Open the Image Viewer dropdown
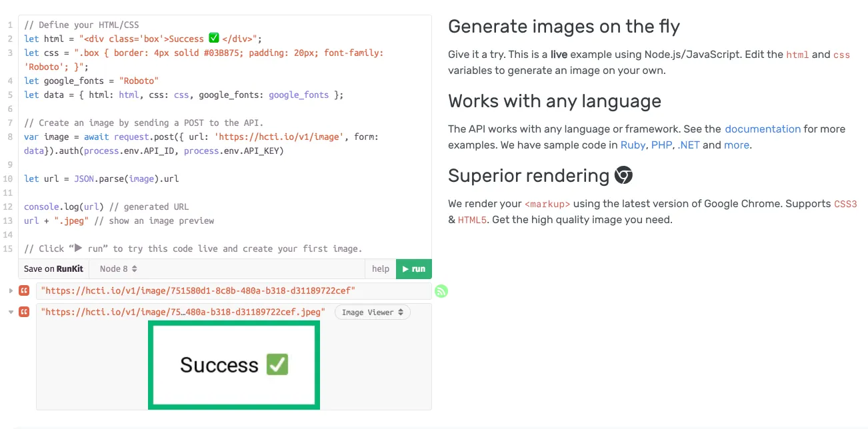This screenshot has height=429, width=868. [x=372, y=312]
